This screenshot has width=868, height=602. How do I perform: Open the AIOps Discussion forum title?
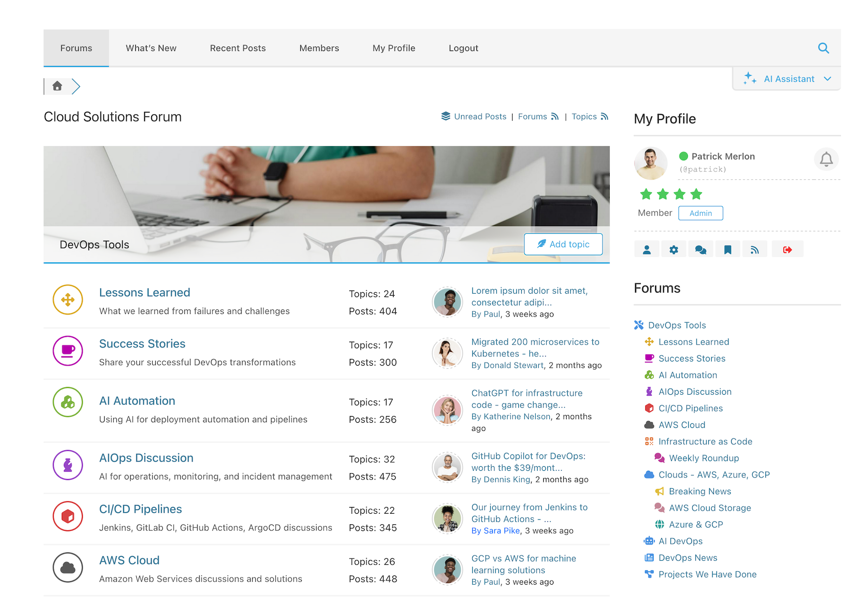point(146,458)
